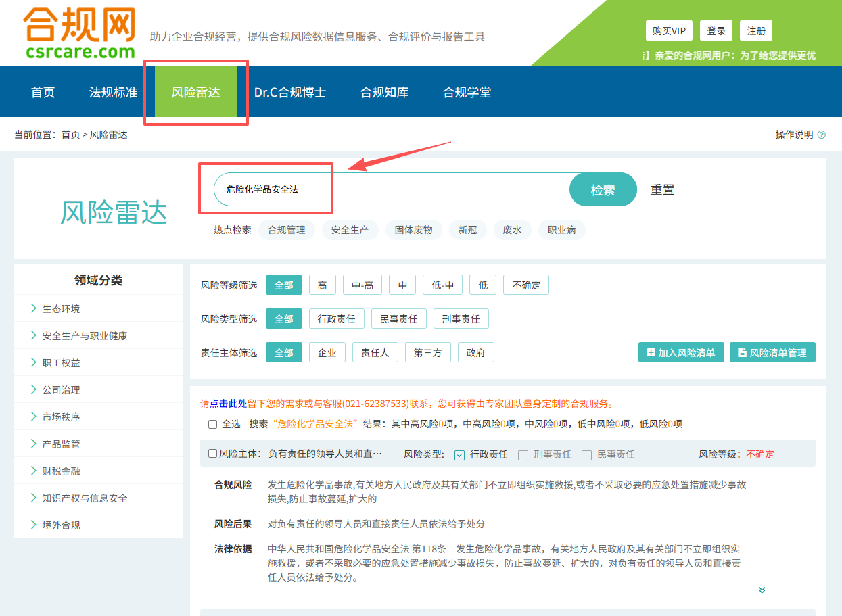Tick the 刑事责任 checkbox in result

[x=523, y=455]
